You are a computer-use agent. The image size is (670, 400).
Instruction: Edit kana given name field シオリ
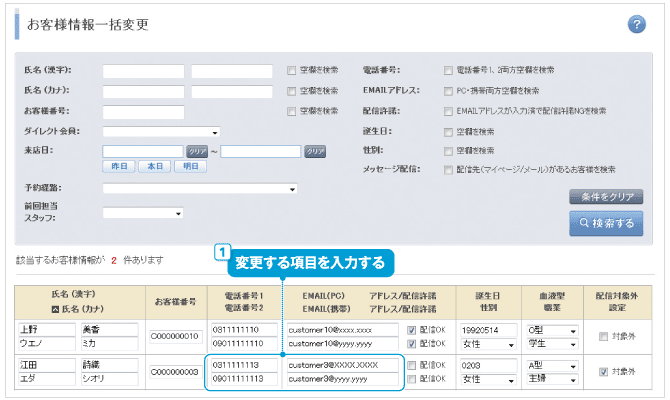[x=109, y=379]
